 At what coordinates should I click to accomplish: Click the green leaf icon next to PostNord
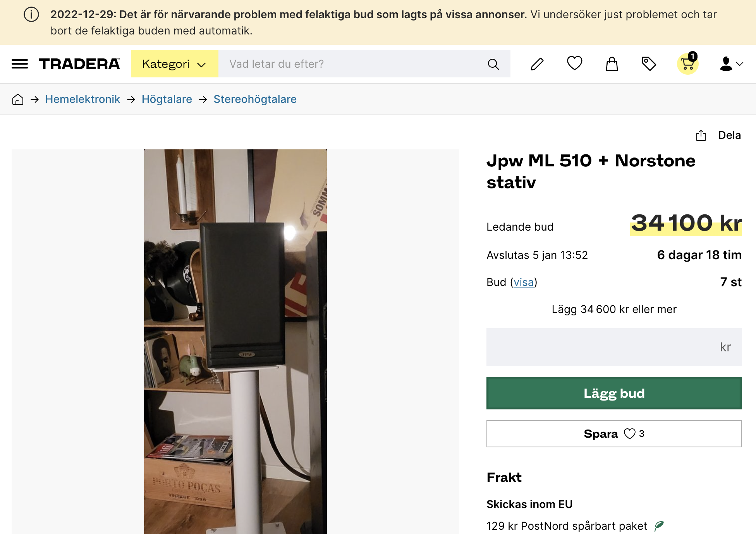click(x=659, y=526)
